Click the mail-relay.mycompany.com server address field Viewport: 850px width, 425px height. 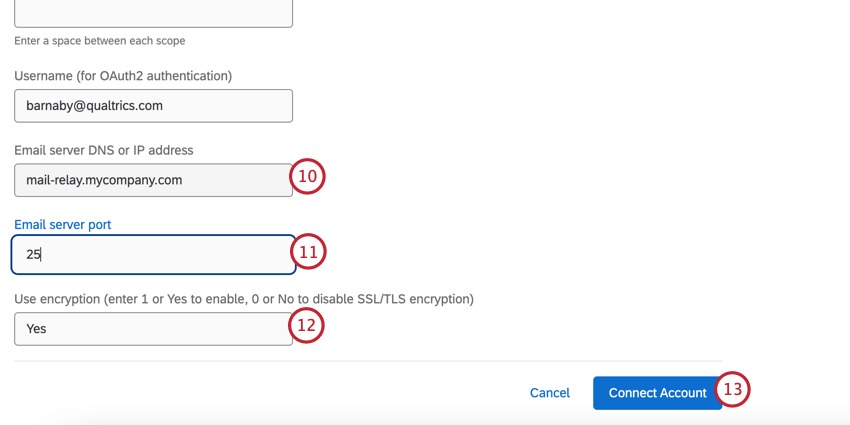click(153, 180)
